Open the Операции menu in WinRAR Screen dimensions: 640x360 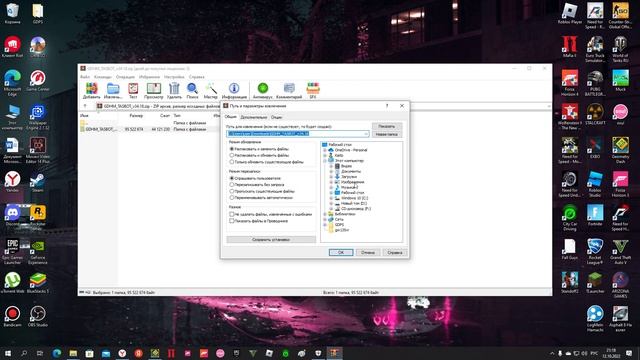tap(125, 77)
